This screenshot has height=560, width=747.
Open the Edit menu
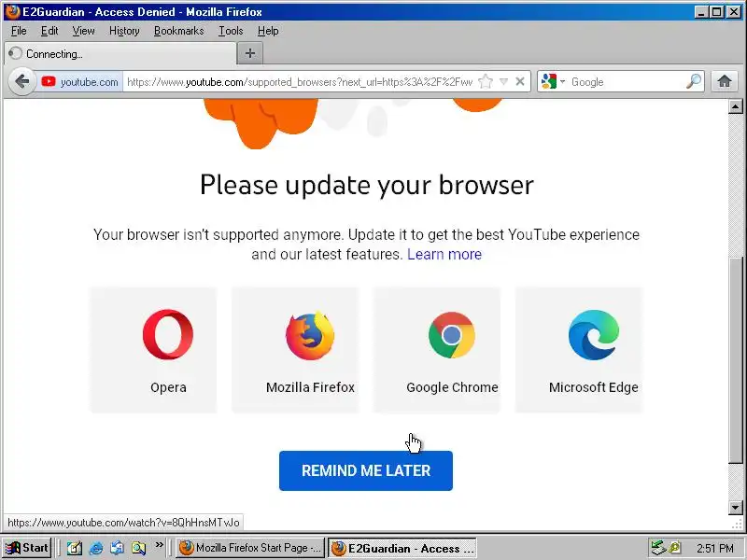click(x=49, y=31)
